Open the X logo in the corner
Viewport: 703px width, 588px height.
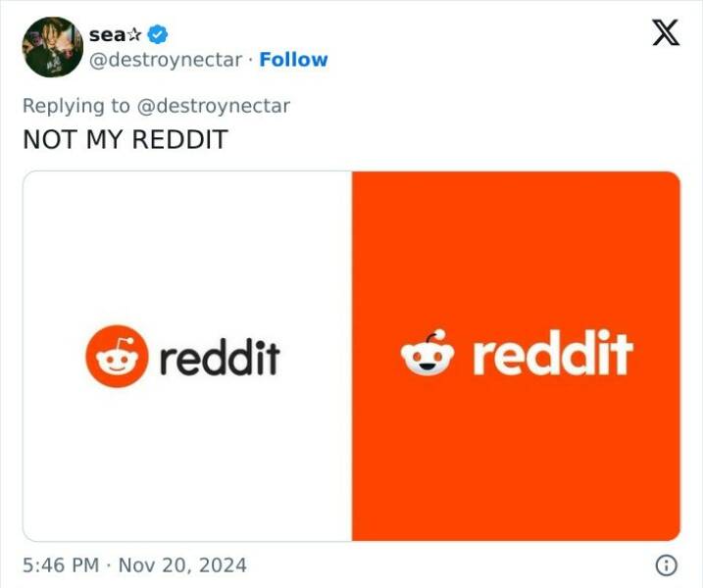[666, 32]
